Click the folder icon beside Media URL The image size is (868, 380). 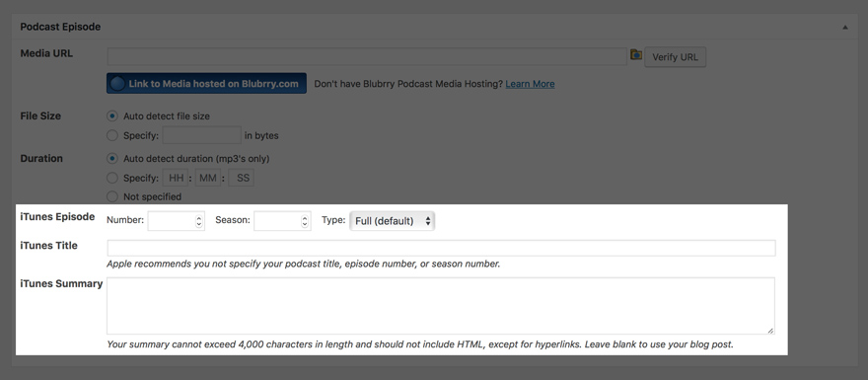click(636, 55)
